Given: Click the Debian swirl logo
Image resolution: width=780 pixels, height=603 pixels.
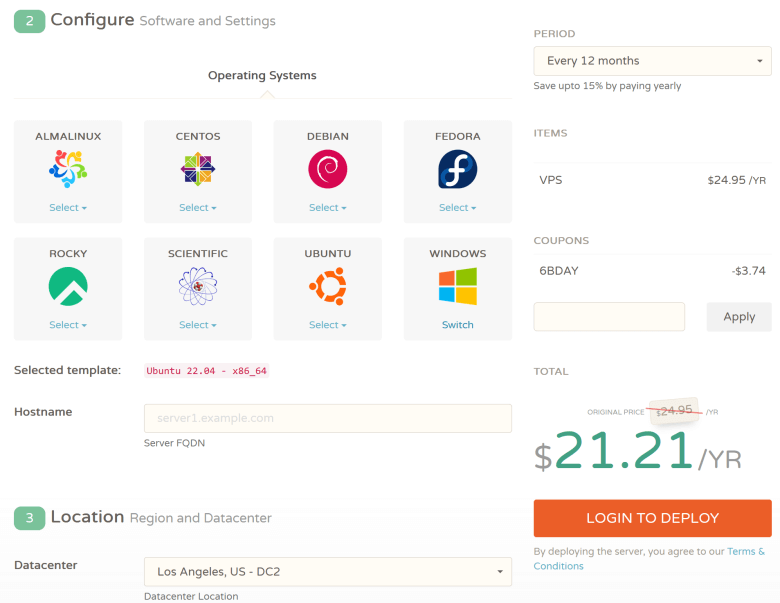Looking at the screenshot, I should click(328, 169).
